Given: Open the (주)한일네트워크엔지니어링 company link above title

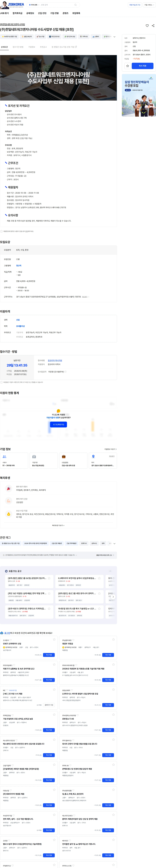Looking at the screenshot, I should coord(13,25).
